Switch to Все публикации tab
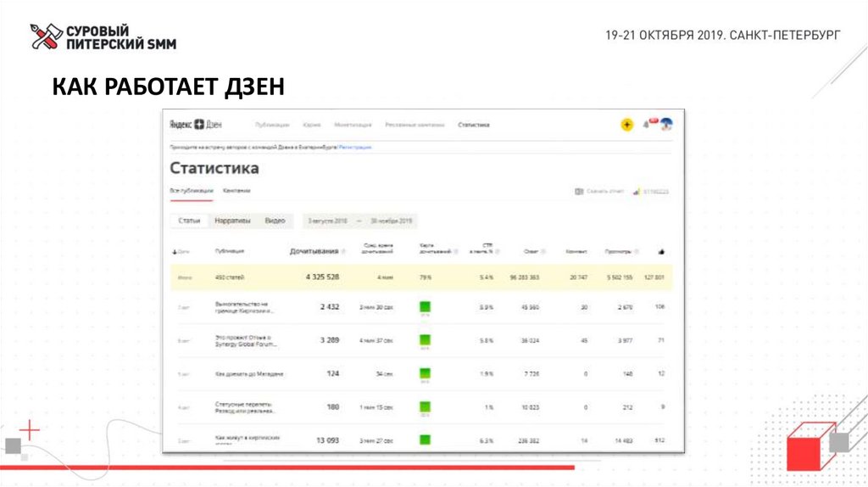The image size is (868, 487). tap(191, 191)
